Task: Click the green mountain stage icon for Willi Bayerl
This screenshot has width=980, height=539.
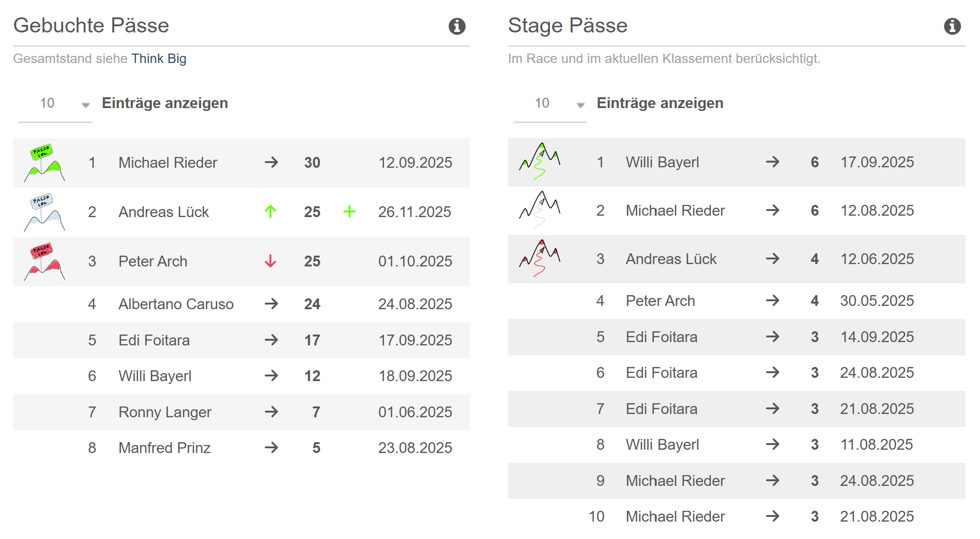Action: (540, 162)
